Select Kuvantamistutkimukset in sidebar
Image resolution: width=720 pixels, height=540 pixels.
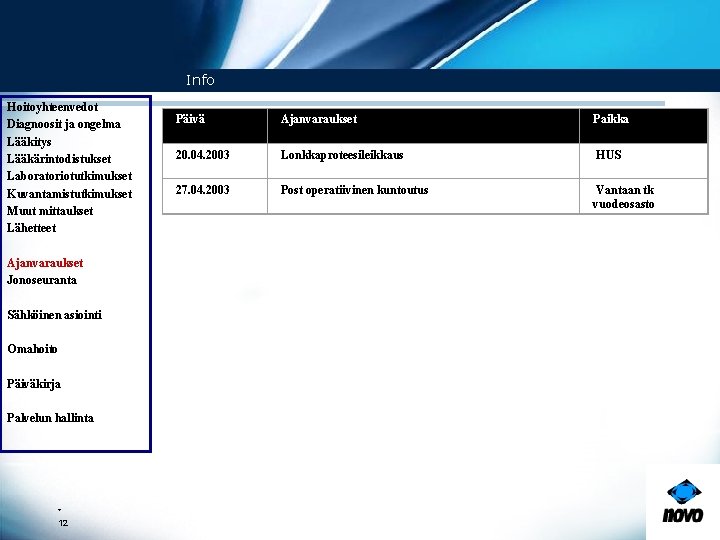69,194
